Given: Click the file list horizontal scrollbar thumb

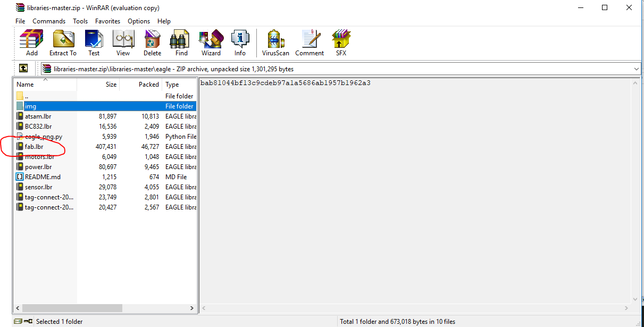Looking at the screenshot, I should click(72, 308).
